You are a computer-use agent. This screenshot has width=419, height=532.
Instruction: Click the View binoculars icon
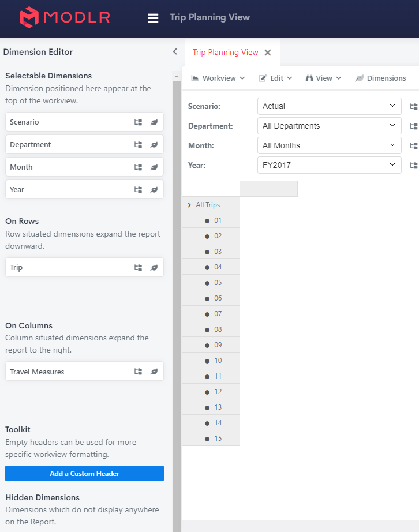point(310,77)
